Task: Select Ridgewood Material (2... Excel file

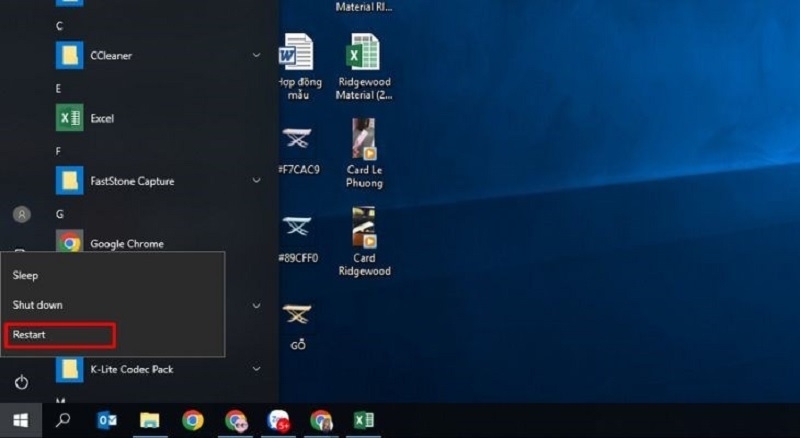Action: coord(363,66)
